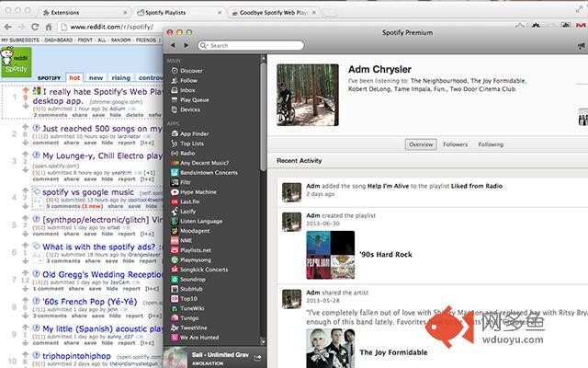Select the Overview tab on profile
This screenshot has width=588, height=368.
pyautogui.click(x=421, y=144)
